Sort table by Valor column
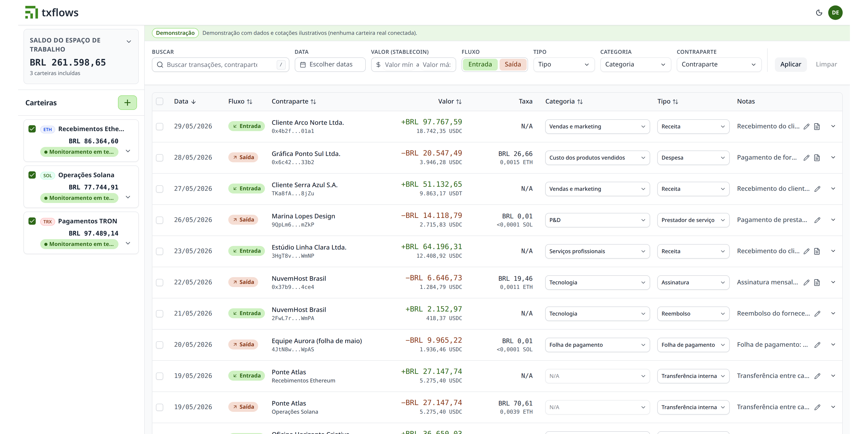The width and height of the screenshot is (868, 434). tap(450, 101)
